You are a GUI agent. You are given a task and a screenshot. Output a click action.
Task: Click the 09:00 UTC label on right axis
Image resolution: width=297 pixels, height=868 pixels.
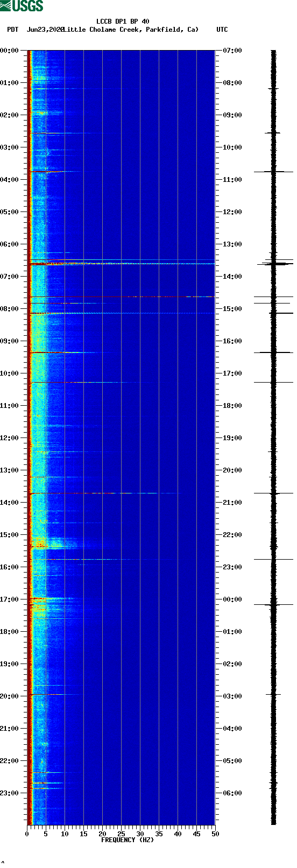point(232,115)
